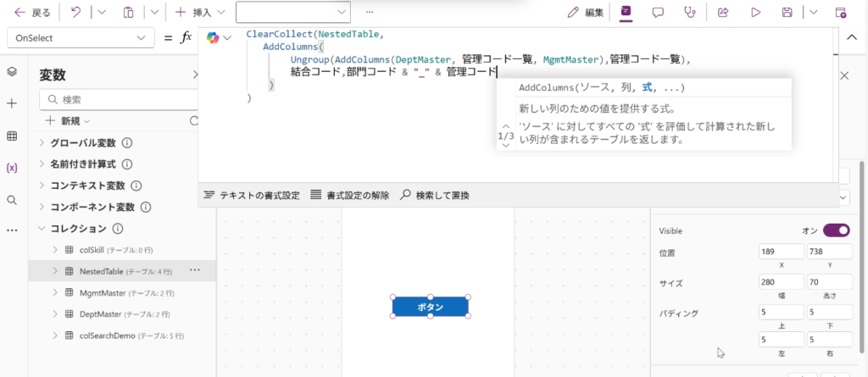Click the Save floppy disk icon
Screen dimensions: 868x377
pyautogui.click(x=787, y=13)
